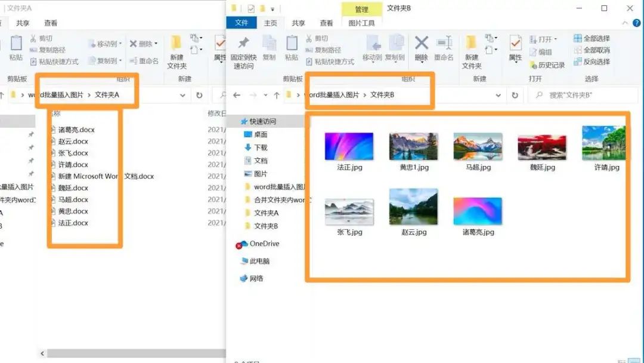
Task: Open OneDrive from the sidebar
Action: [259, 244]
